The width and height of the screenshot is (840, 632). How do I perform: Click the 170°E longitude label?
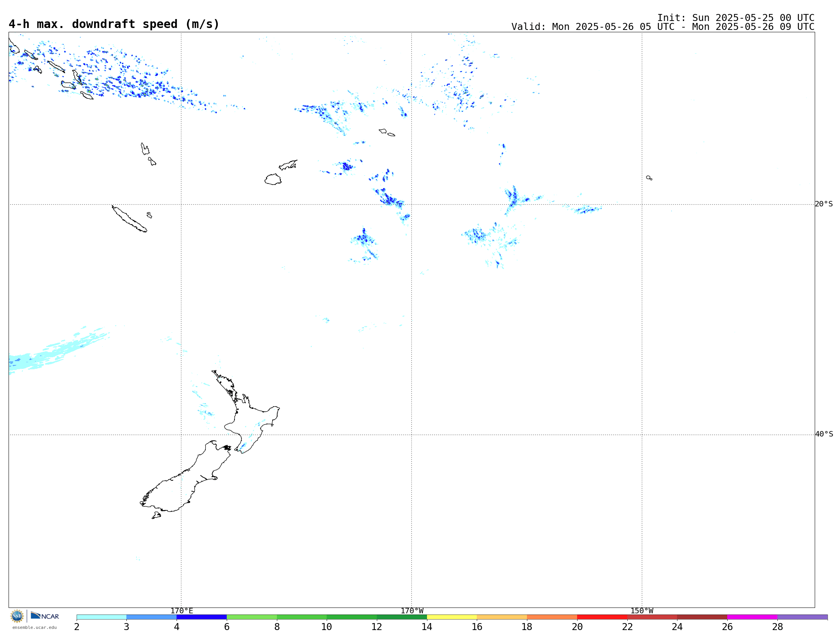pyautogui.click(x=182, y=611)
